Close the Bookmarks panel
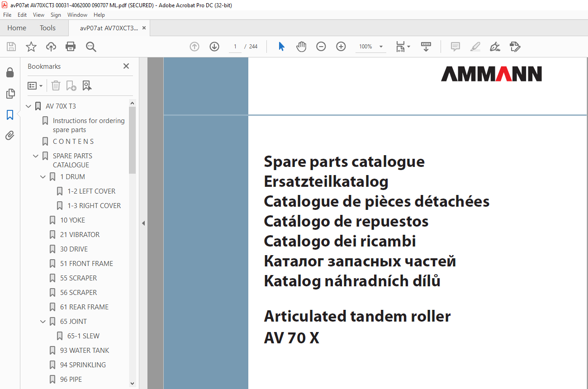Screen dimensions: 588x389 [x=126, y=66]
